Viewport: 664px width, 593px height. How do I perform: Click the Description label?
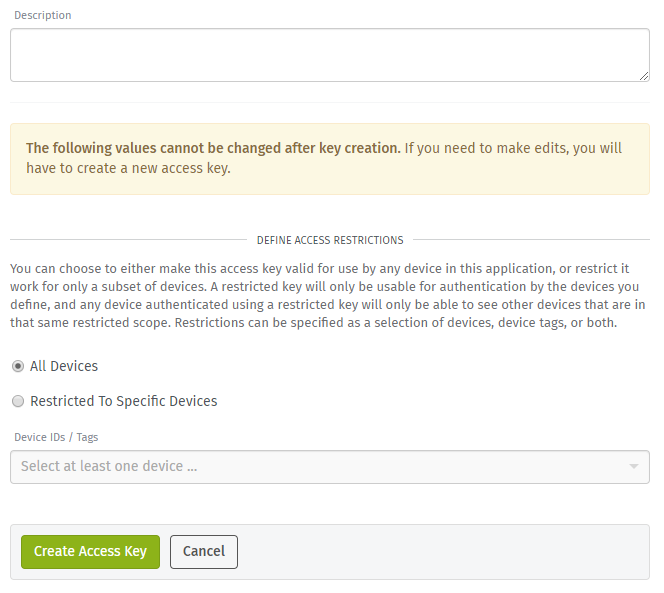coord(42,15)
